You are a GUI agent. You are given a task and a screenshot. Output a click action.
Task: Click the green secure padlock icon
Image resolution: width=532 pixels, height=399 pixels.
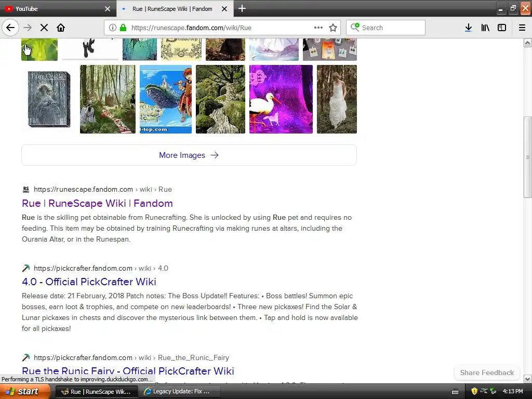123,28
